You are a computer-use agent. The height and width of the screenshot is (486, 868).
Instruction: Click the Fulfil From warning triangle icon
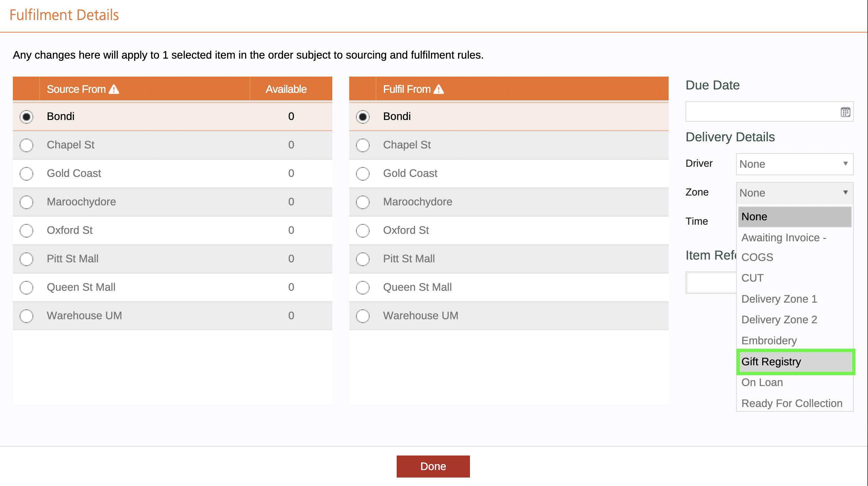point(439,89)
